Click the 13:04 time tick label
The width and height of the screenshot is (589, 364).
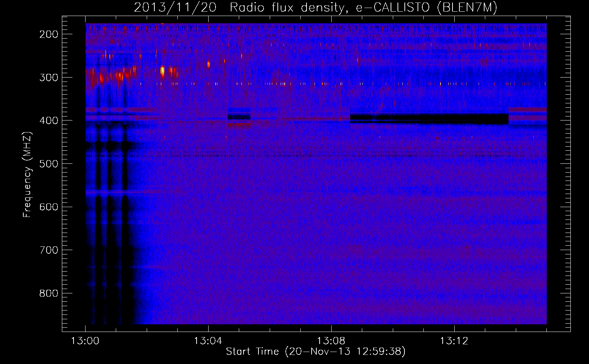(208, 341)
